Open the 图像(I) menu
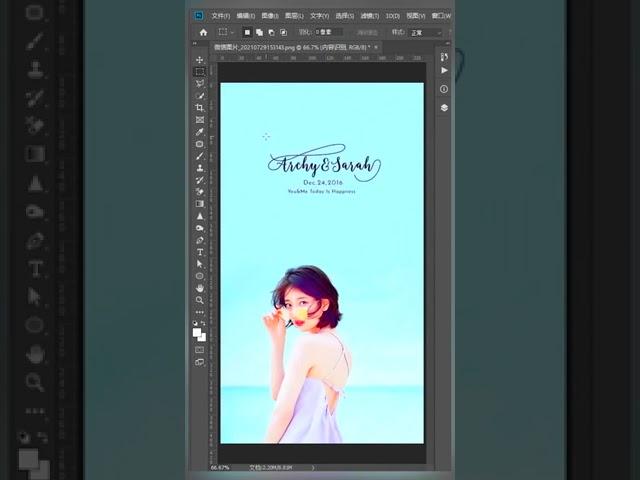The height and width of the screenshot is (480, 640). point(270,16)
